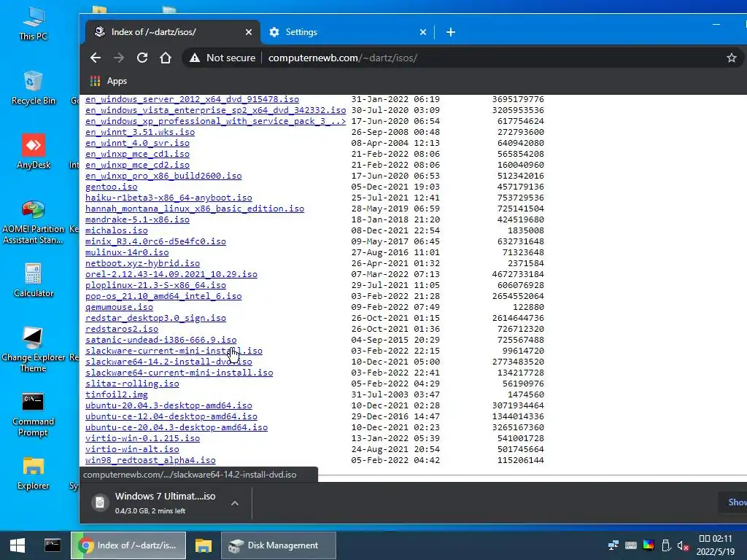Download gentoo.iso
This screenshot has width=747, height=560.
point(112,187)
